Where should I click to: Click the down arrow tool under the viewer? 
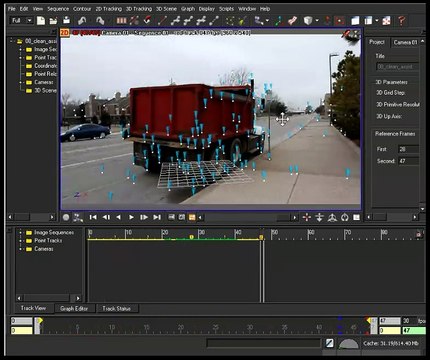pos(319,218)
